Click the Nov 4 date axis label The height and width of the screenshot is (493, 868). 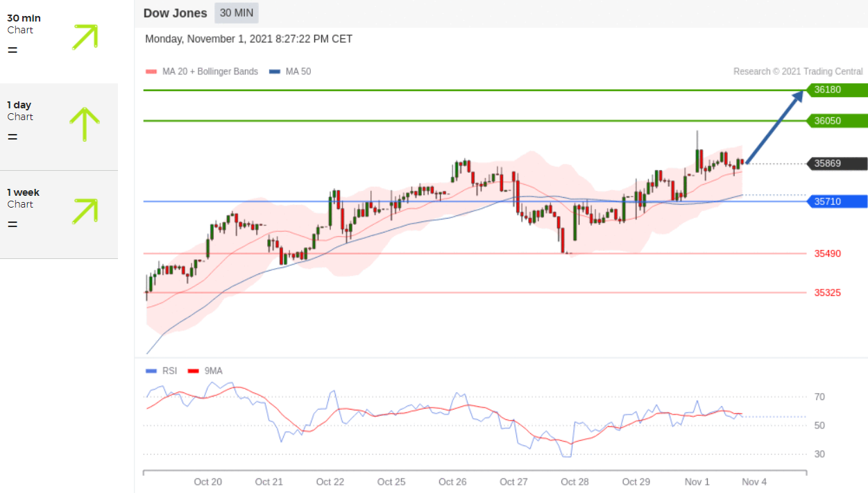(754, 482)
